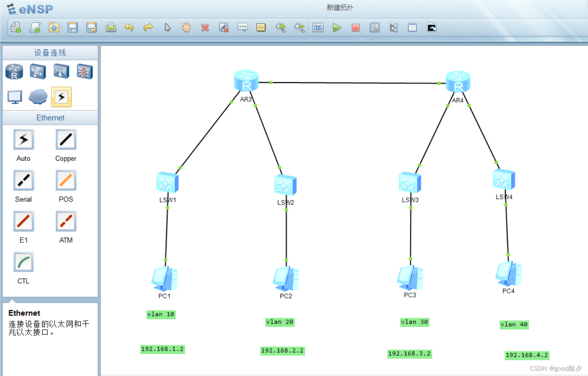Switch to the ATM cable type
The width and height of the screenshot is (588, 376).
65,221
